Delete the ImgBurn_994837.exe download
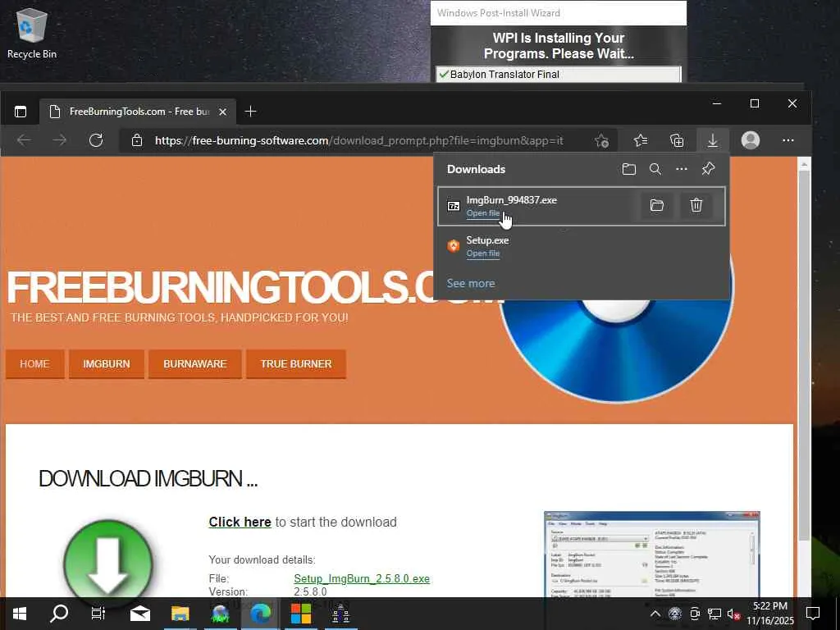Screen dimensions: 840x630 [x=696, y=205]
